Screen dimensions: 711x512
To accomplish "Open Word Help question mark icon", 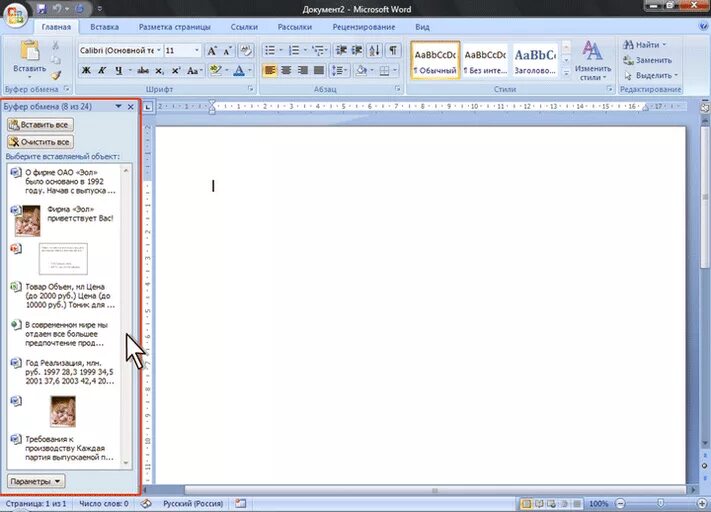I will pos(703,27).
